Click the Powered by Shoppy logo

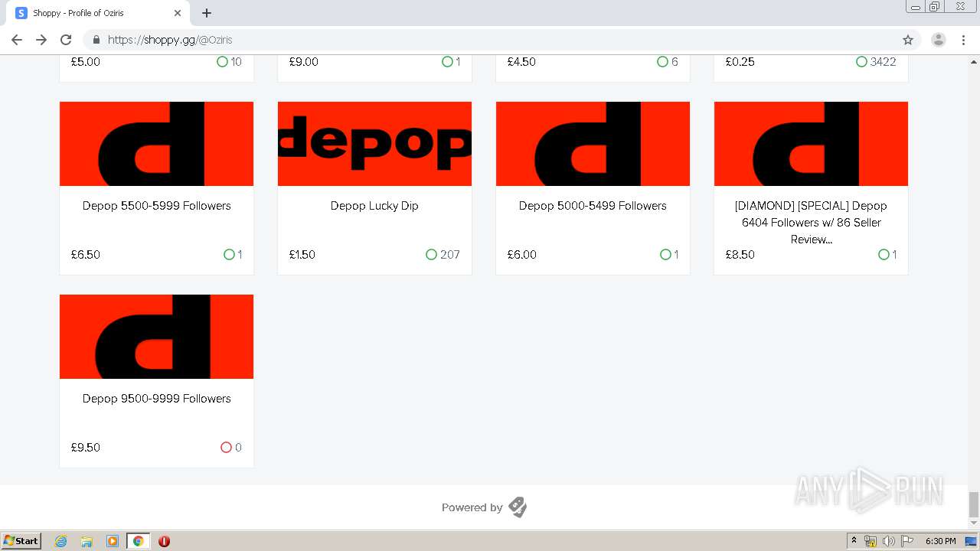518,507
